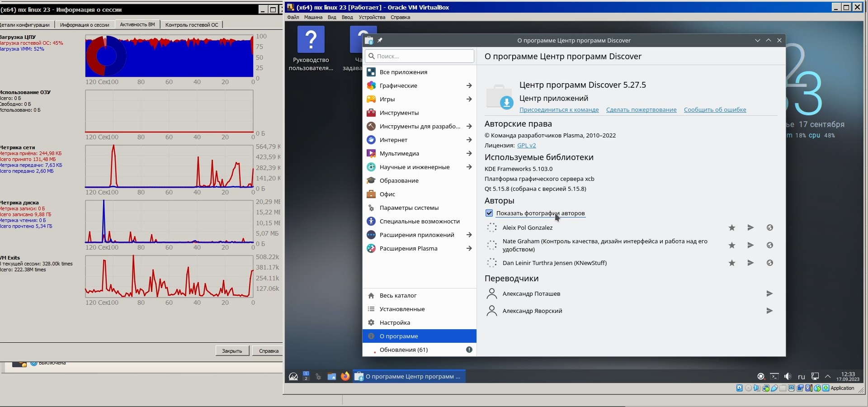
Task: Email Dan Leinir Turthra Jensen via arrow icon
Action: pyautogui.click(x=750, y=263)
